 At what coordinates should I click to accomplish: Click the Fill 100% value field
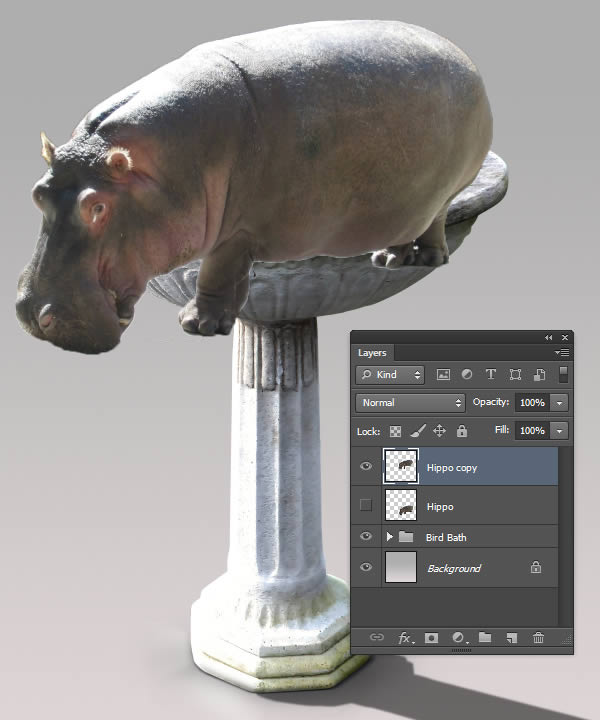pyautogui.click(x=533, y=431)
